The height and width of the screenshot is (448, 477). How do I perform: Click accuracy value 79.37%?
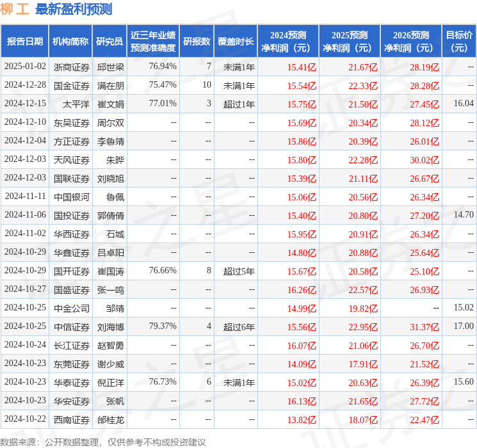(x=163, y=326)
